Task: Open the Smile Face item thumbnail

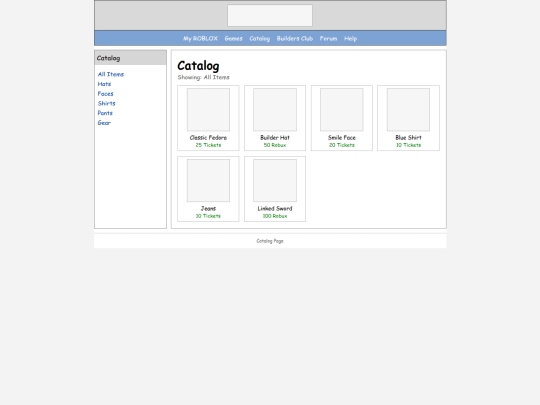Action: point(342,110)
